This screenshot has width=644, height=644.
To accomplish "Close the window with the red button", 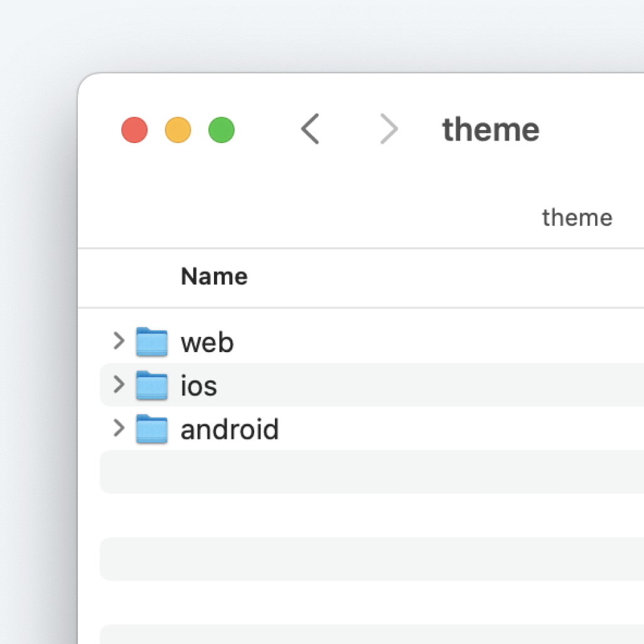I will (x=134, y=131).
